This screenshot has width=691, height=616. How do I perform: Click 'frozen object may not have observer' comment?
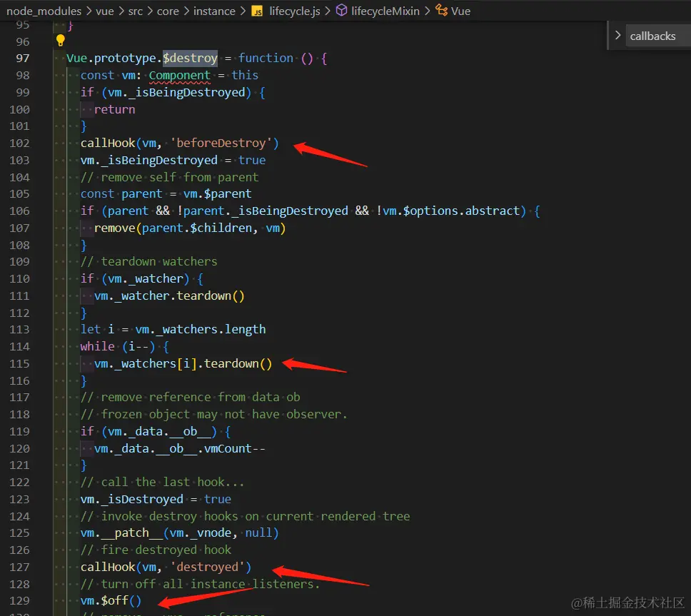click(x=213, y=415)
